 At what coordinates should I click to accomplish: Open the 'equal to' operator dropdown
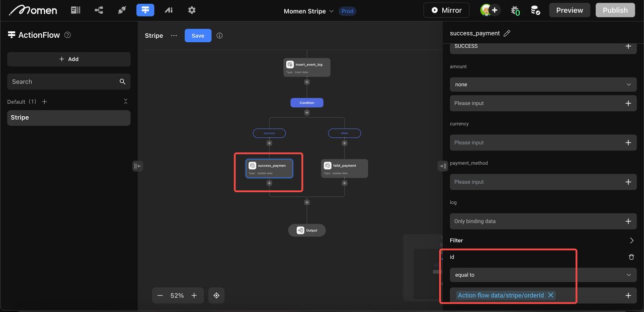543,275
